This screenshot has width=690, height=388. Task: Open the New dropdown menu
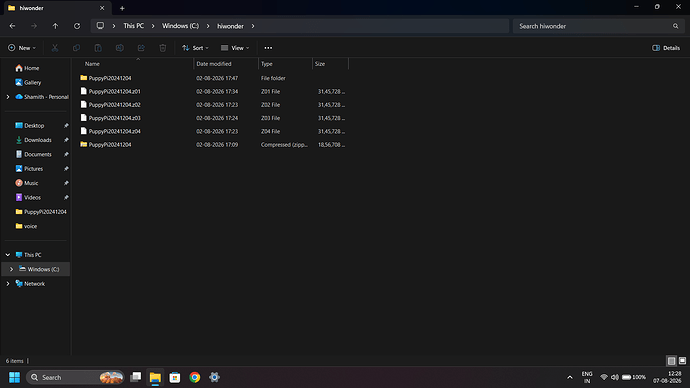coord(22,48)
